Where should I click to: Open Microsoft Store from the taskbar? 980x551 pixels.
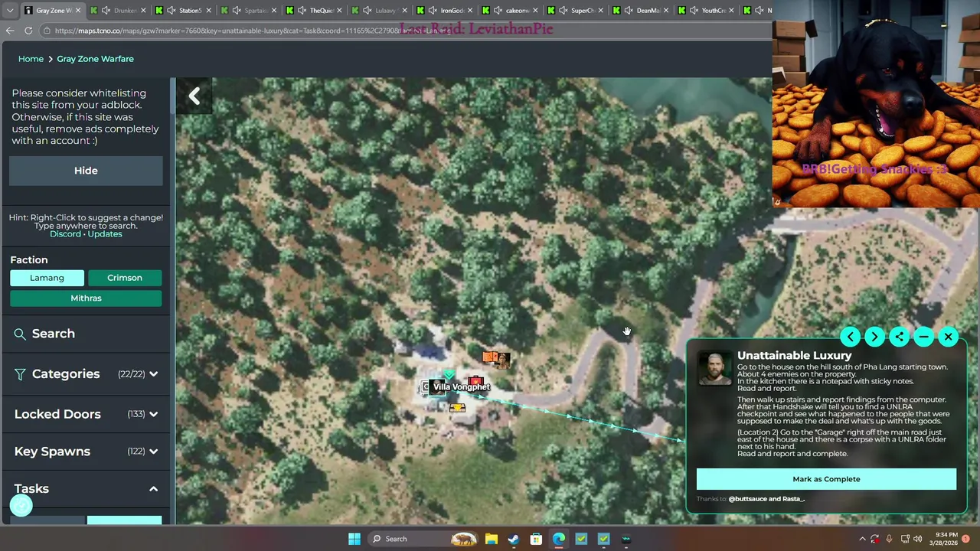point(536,539)
